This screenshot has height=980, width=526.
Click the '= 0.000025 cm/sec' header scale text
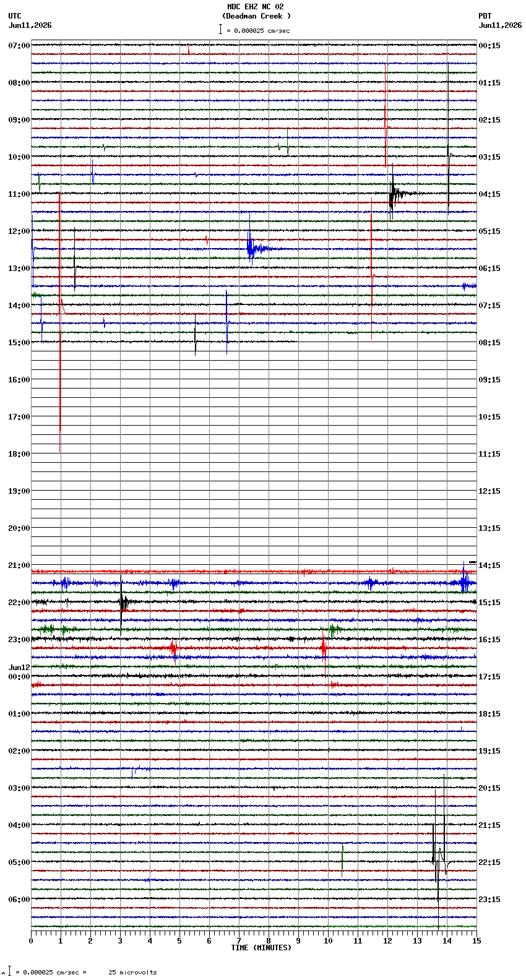[x=258, y=30]
